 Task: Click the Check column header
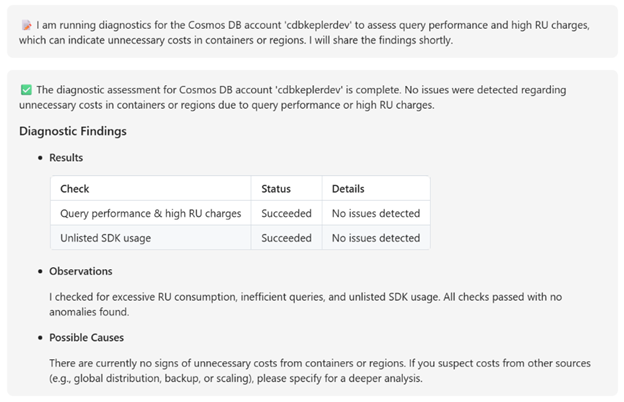point(75,189)
